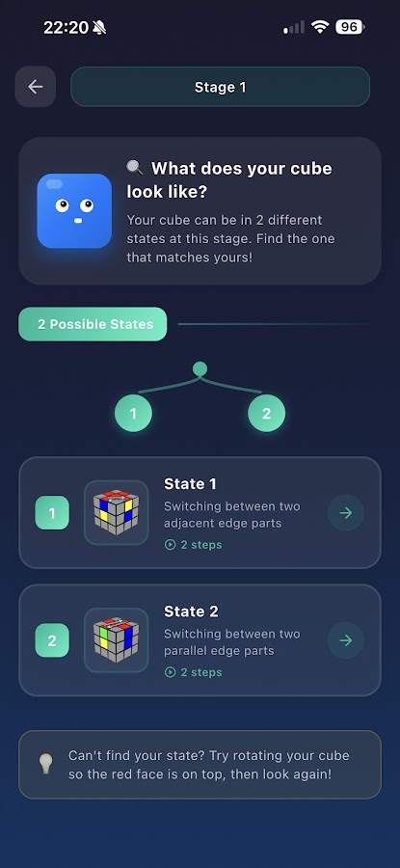400x868 pixels.
Task: Tap the play icon beside State 1 steps
Action: (171, 545)
